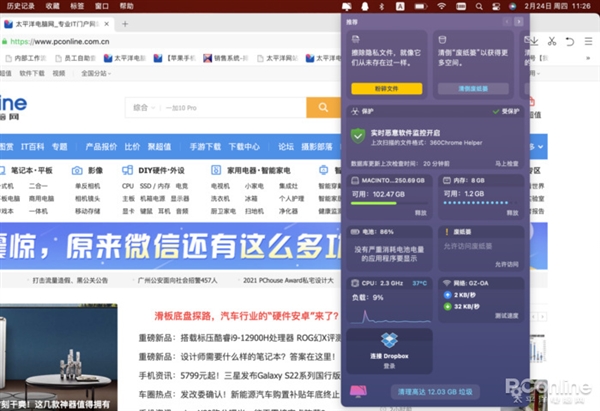
Task: Click the biohazard icon beside 保护
Action: click(355, 111)
